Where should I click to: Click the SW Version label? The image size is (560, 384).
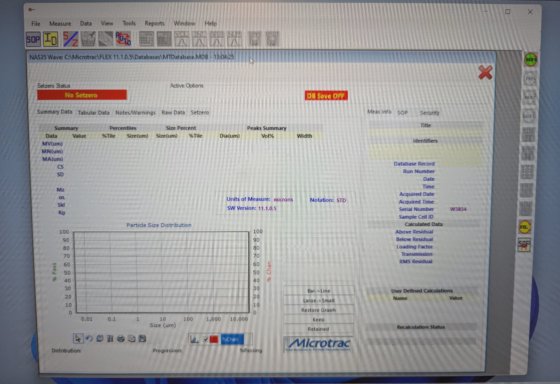(x=241, y=208)
